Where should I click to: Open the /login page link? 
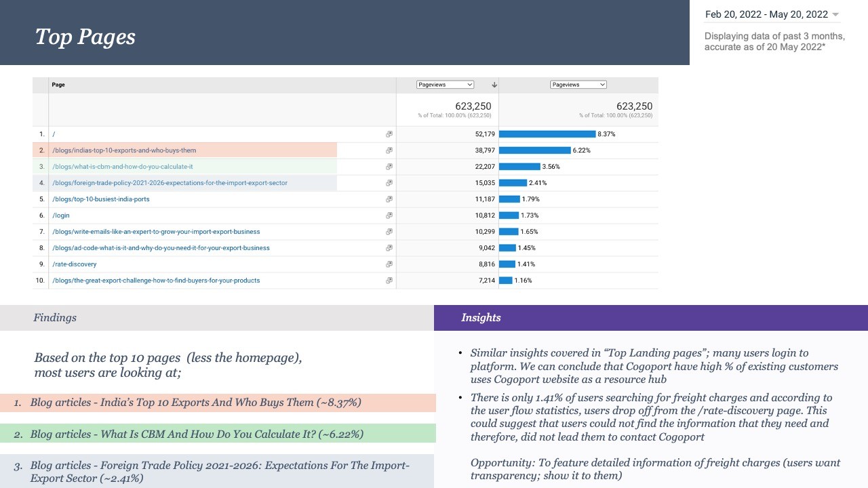(x=61, y=216)
